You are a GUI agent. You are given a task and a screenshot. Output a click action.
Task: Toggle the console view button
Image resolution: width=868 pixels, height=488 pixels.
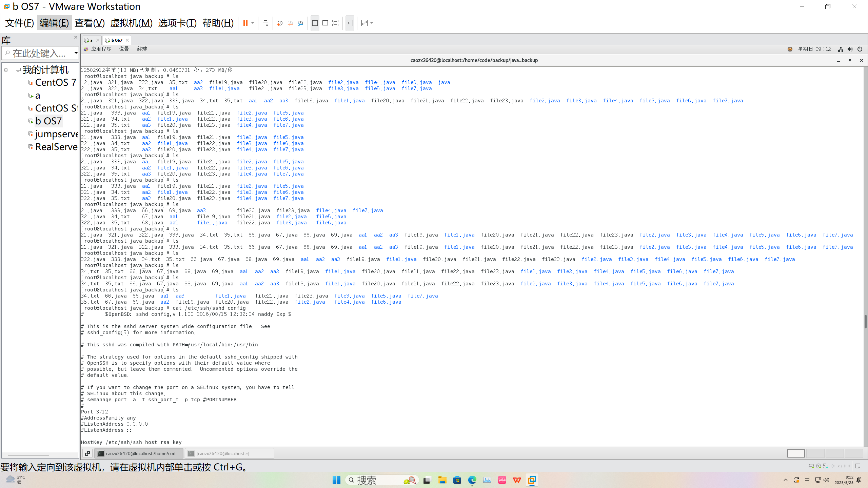click(350, 23)
